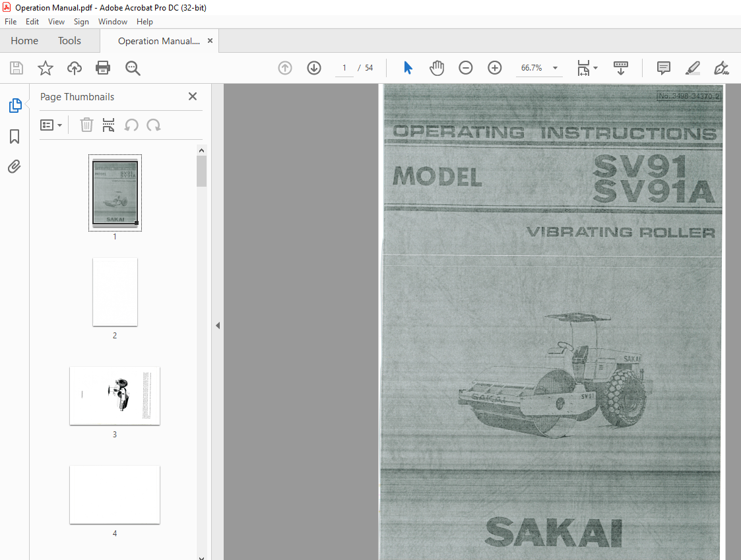Rotate page clockwise
Viewport: 741px width, 560px height.
154,125
